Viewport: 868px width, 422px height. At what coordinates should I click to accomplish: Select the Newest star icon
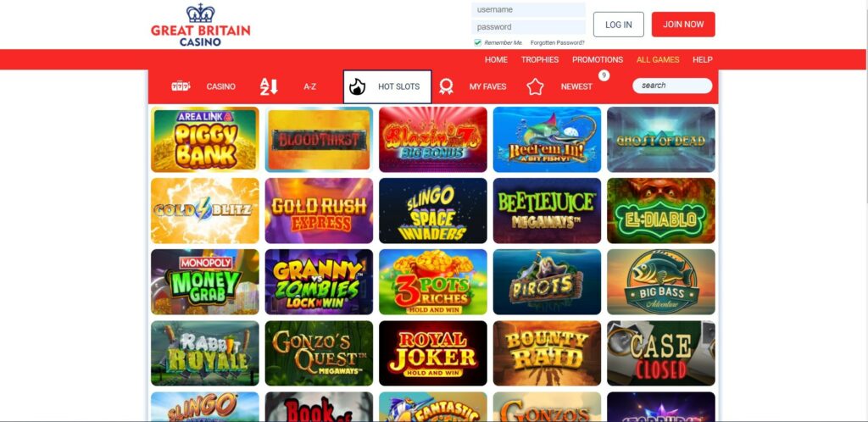(x=535, y=86)
